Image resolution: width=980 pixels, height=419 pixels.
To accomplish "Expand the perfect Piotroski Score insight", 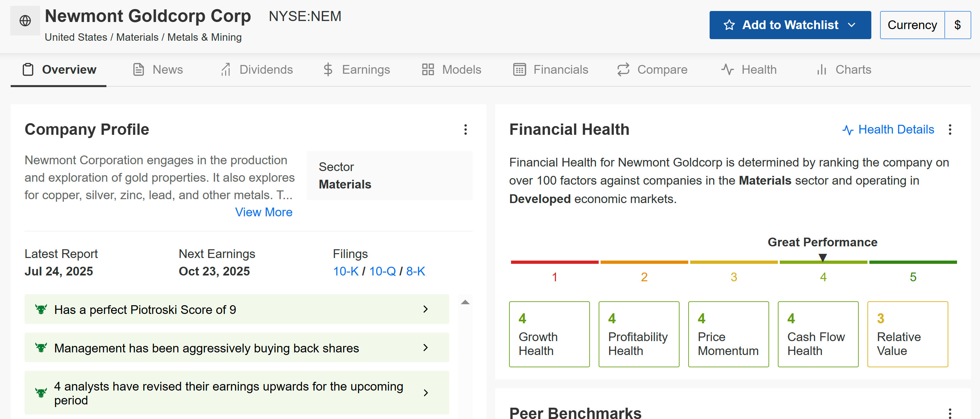I will click(x=425, y=309).
